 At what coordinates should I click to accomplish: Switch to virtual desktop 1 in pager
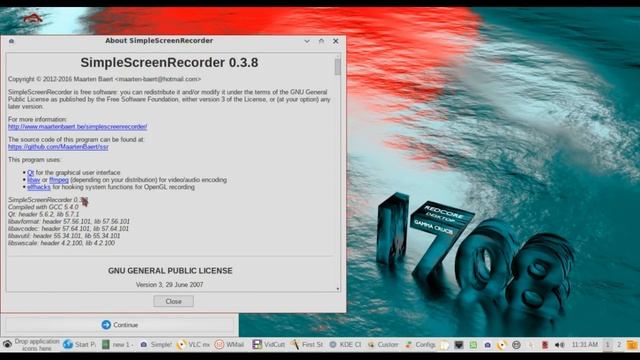pyautogui.click(x=607, y=345)
